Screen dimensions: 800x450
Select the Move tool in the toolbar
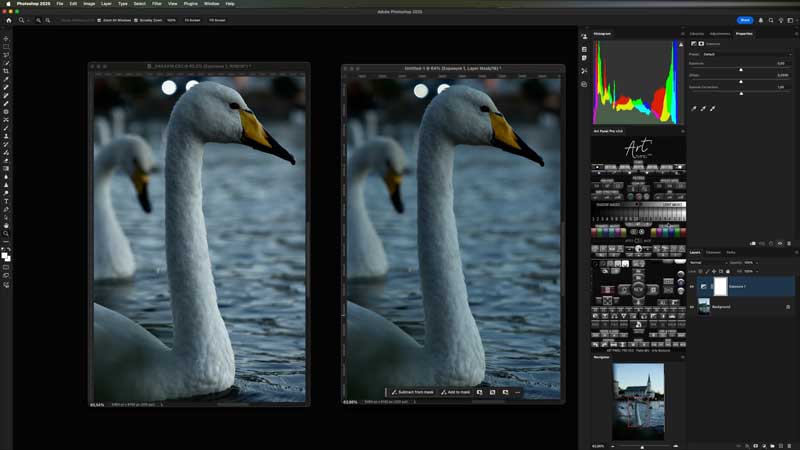pyautogui.click(x=6, y=38)
